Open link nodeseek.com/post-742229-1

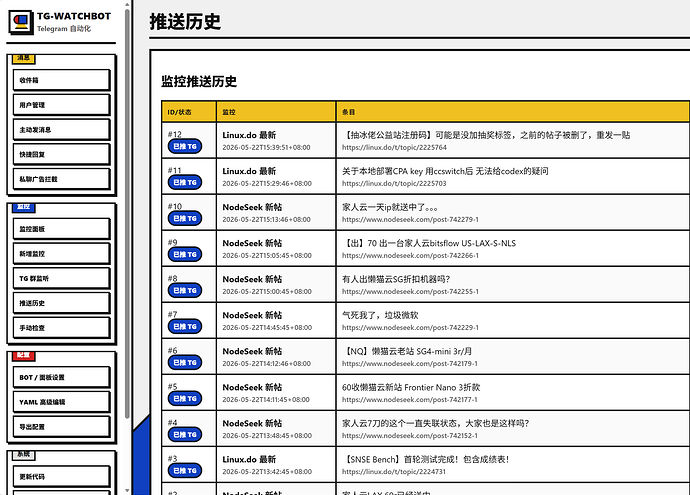pyautogui.click(x=410, y=328)
